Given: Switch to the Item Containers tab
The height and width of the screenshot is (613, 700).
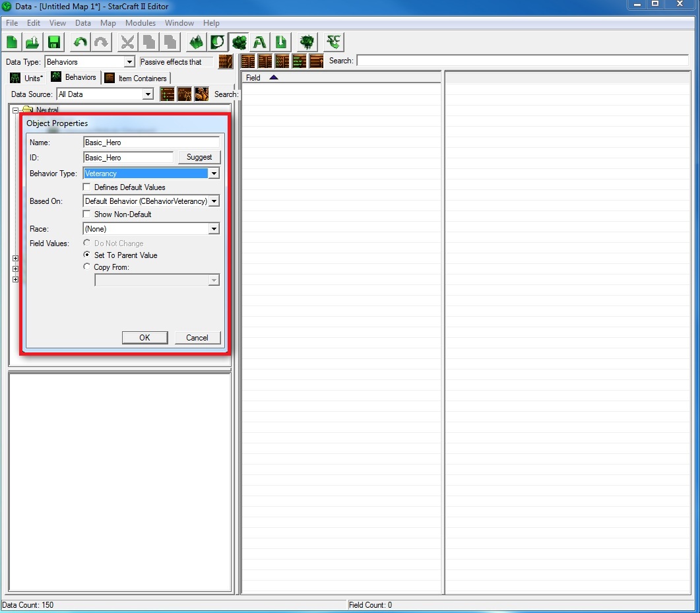Looking at the screenshot, I should [x=136, y=78].
